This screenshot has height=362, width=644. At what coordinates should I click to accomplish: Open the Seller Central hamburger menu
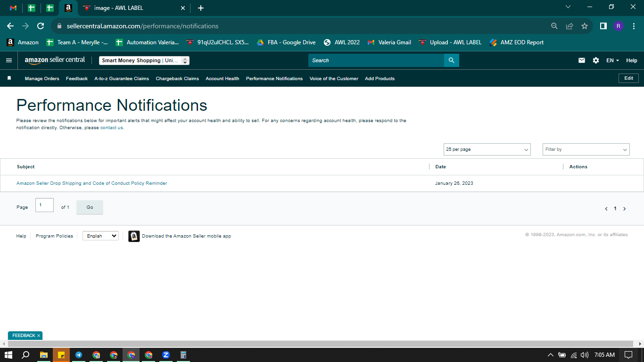coord(8,60)
